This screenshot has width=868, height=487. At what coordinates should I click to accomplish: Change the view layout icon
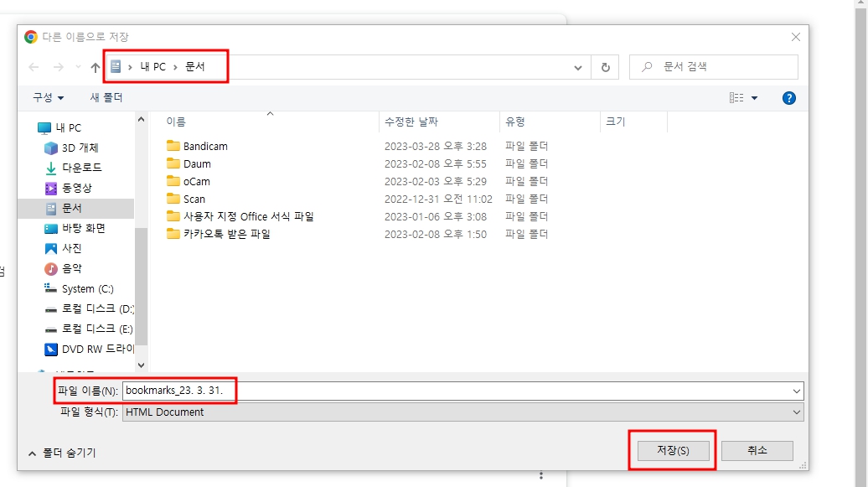click(x=736, y=98)
